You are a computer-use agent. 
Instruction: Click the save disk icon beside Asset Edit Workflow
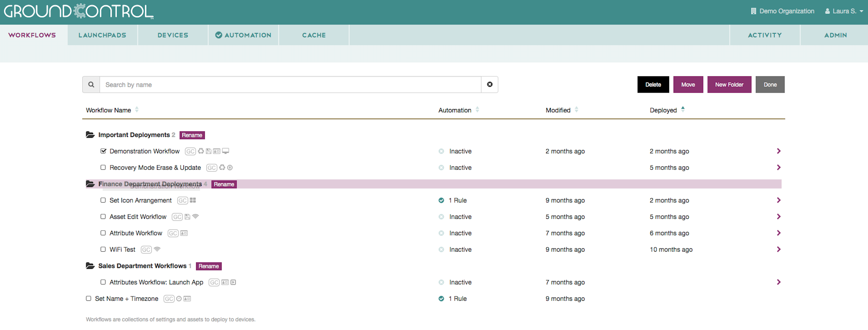click(187, 217)
